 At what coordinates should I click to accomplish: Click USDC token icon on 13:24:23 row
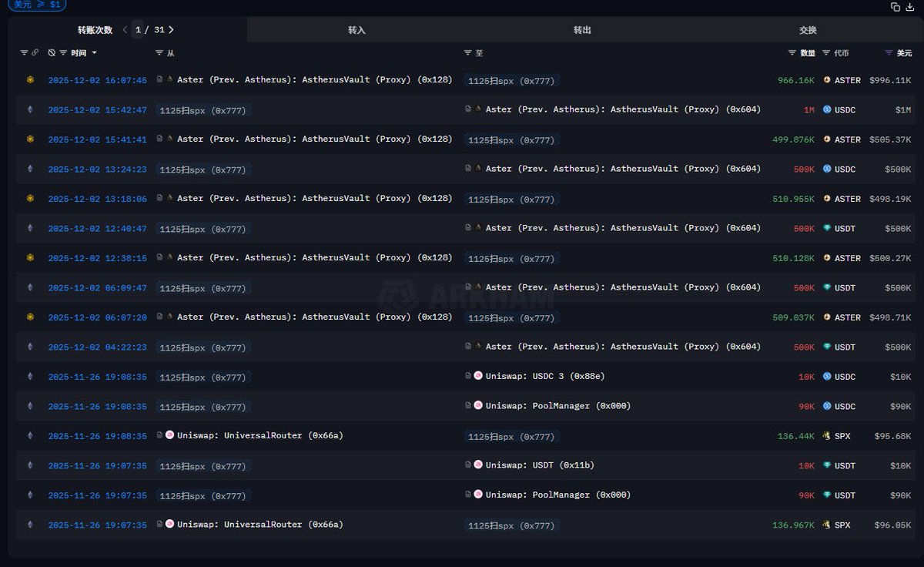pyautogui.click(x=827, y=169)
